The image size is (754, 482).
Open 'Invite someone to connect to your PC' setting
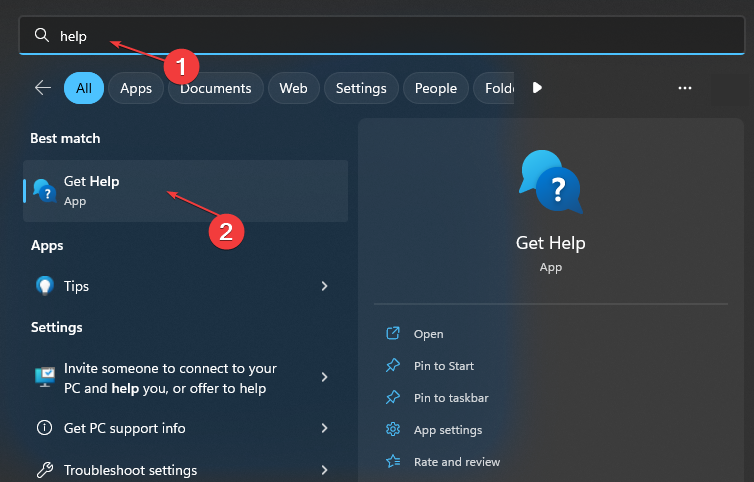click(186, 378)
